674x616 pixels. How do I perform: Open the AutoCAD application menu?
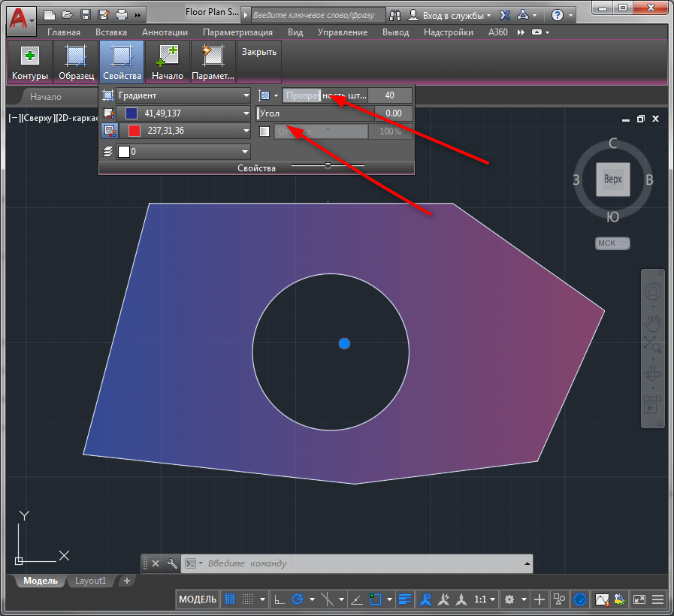(20, 20)
